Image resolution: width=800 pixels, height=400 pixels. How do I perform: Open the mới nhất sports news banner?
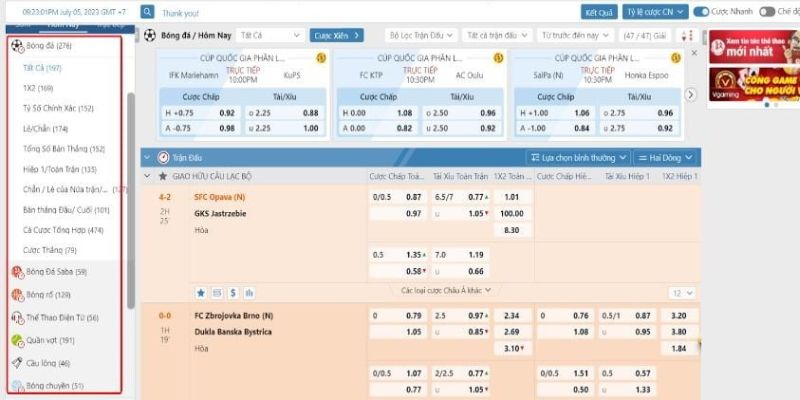[x=754, y=46]
